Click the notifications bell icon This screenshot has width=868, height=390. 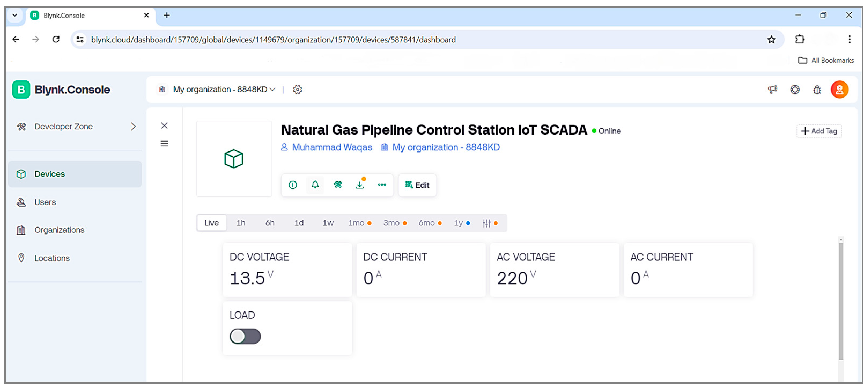315,185
